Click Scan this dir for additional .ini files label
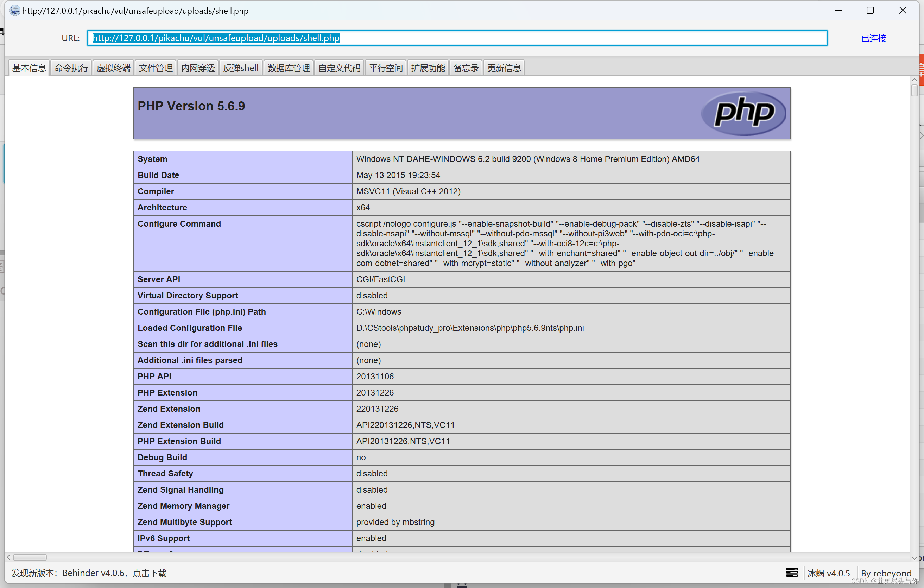The width and height of the screenshot is (924, 588). [x=207, y=343]
